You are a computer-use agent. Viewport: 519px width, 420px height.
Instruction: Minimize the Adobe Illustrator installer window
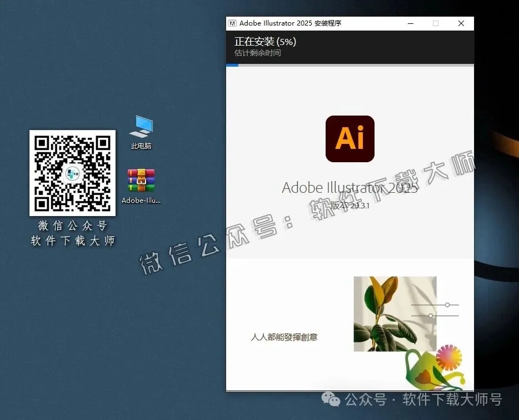[410, 23]
